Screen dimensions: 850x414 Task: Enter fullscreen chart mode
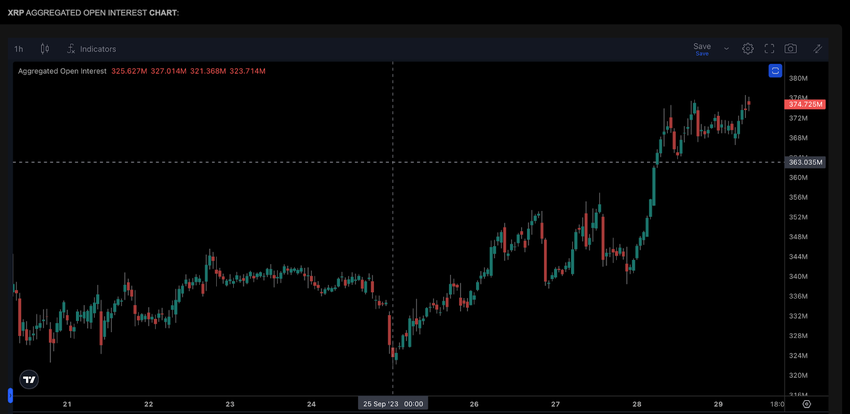(x=769, y=49)
